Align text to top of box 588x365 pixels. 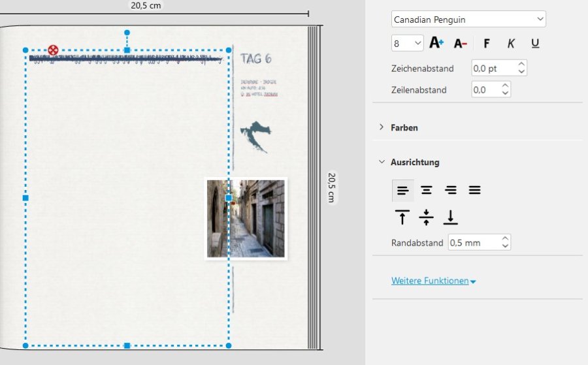click(x=402, y=217)
